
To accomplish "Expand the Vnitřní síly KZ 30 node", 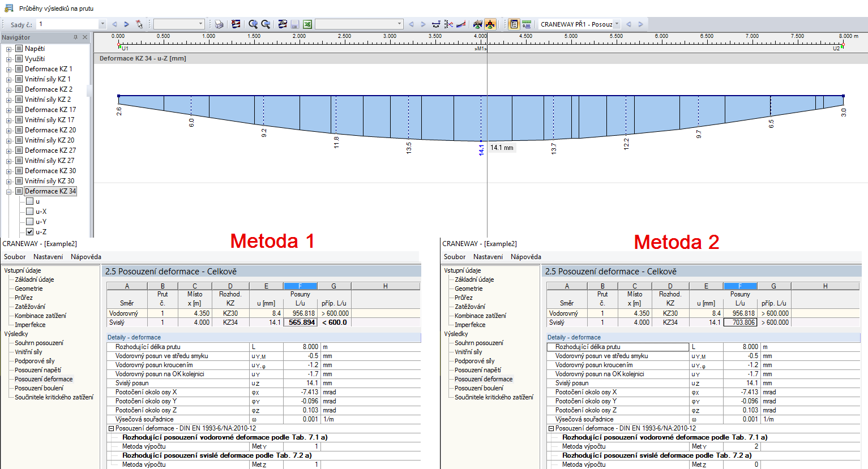I will click(9, 182).
